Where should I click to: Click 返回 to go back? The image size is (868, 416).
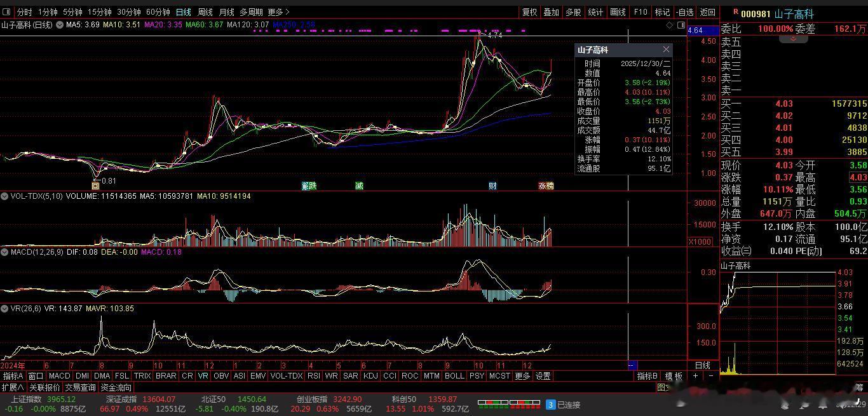707,12
